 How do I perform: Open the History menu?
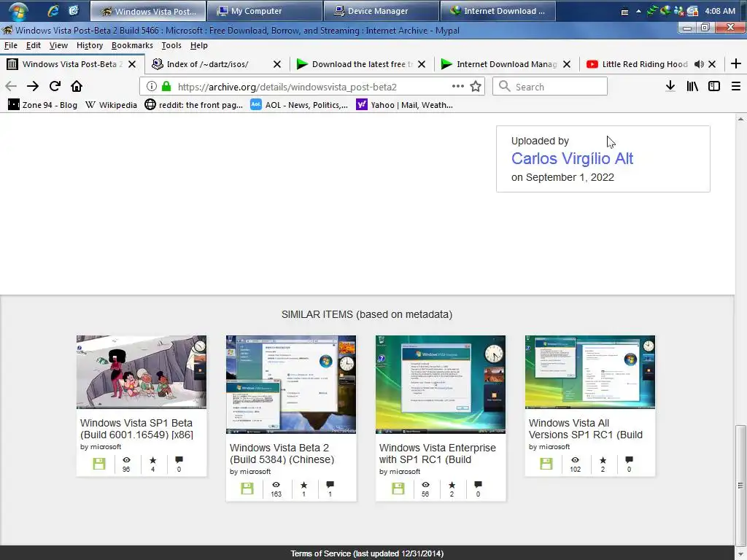coord(90,45)
